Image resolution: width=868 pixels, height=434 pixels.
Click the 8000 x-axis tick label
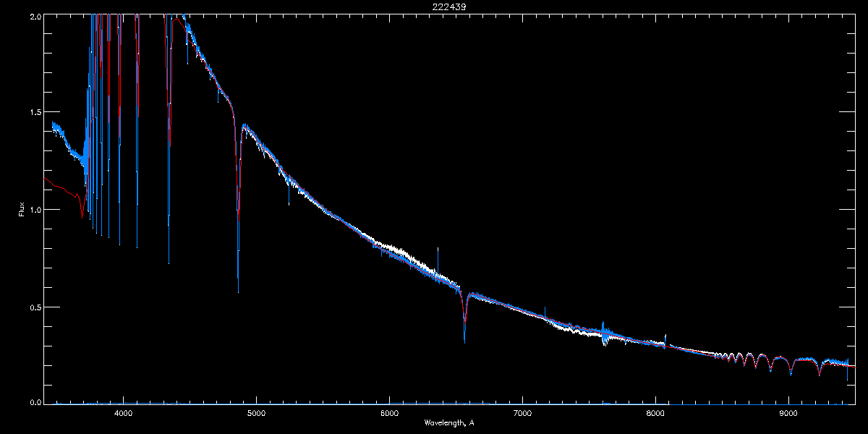655,413
